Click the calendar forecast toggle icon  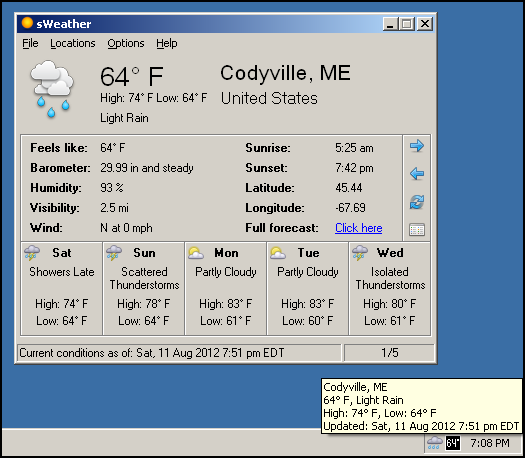[417, 230]
